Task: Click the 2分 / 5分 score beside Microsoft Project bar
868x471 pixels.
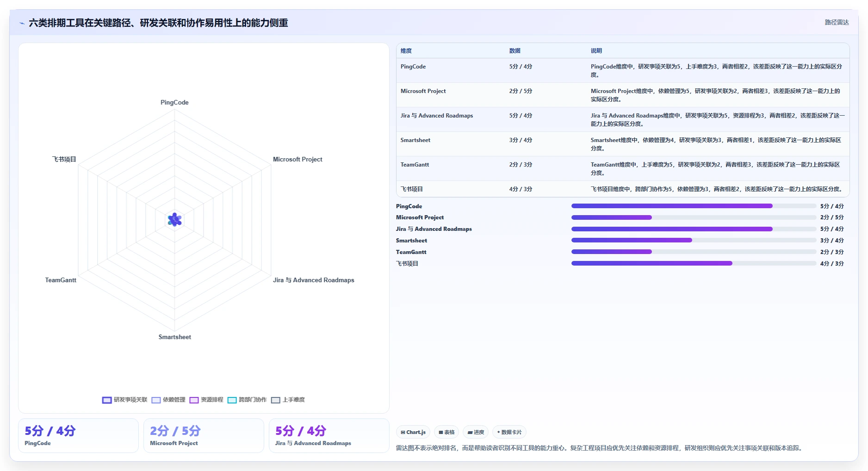Action: click(832, 217)
